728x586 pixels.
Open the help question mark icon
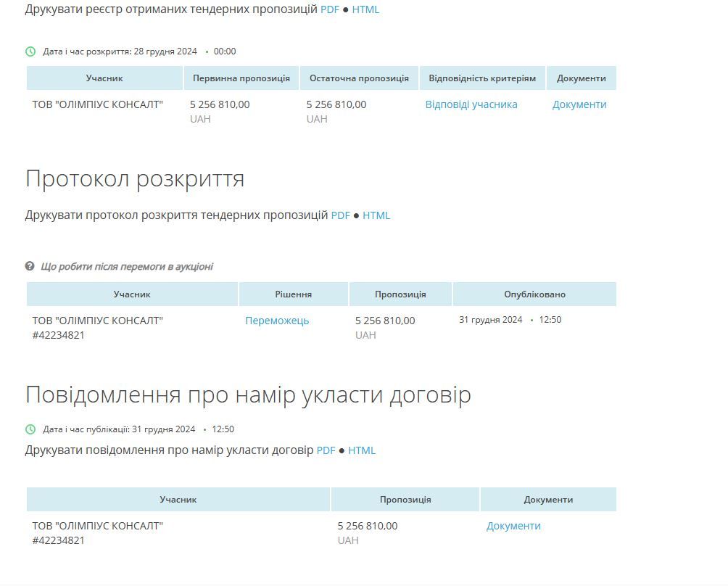click(29, 266)
